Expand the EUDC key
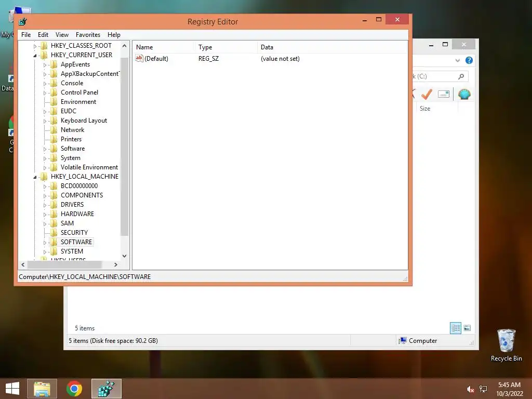This screenshot has height=399, width=532. point(45,112)
